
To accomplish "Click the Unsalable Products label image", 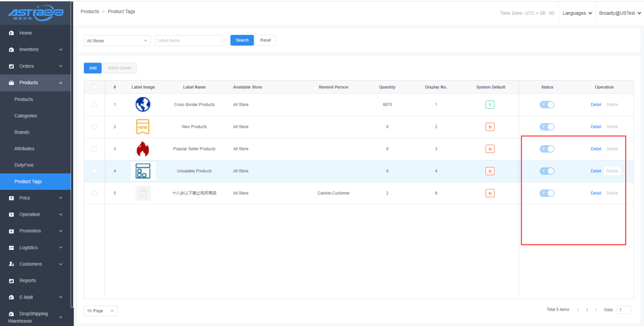I will click(143, 171).
